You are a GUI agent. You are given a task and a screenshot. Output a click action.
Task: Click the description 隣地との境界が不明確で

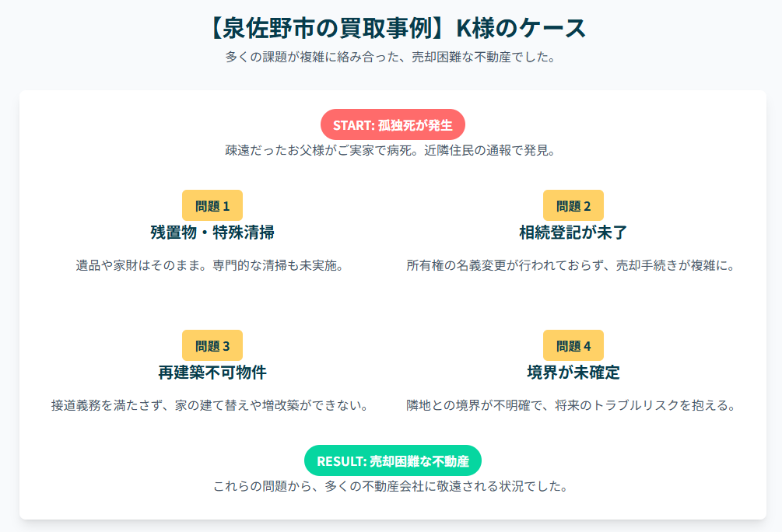coord(476,405)
